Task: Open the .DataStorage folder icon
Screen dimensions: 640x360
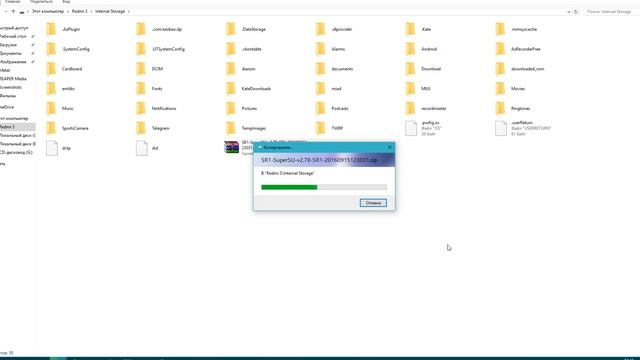Action: coord(231,29)
